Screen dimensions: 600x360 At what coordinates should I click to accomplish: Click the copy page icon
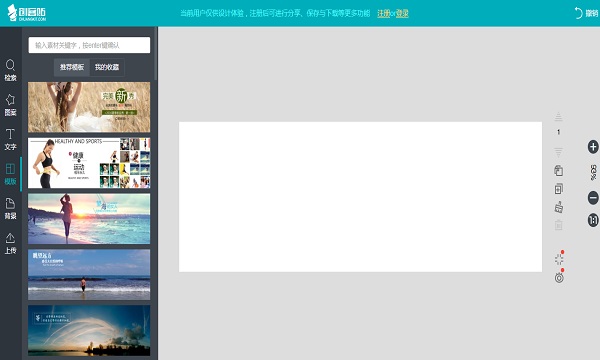559,171
